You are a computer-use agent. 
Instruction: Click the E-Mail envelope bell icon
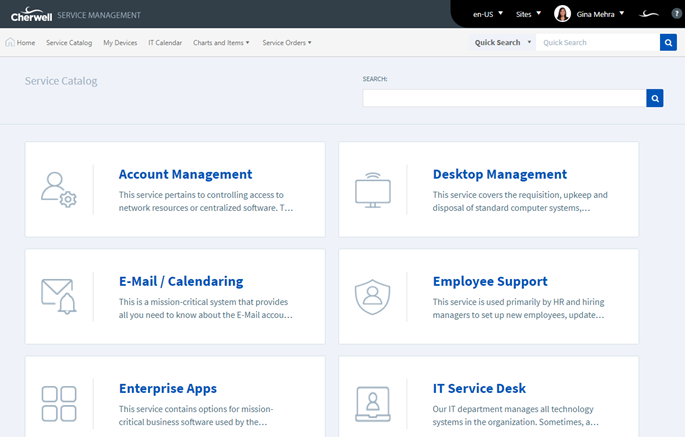pyautogui.click(x=59, y=296)
